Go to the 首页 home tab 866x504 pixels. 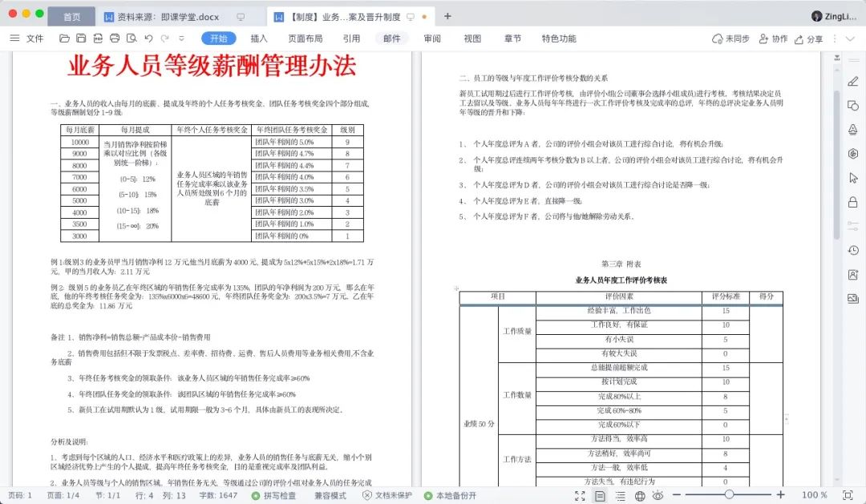pos(72,17)
